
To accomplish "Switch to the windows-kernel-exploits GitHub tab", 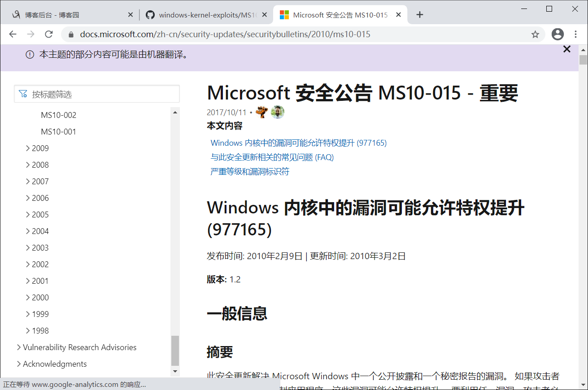I will pos(206,15).
